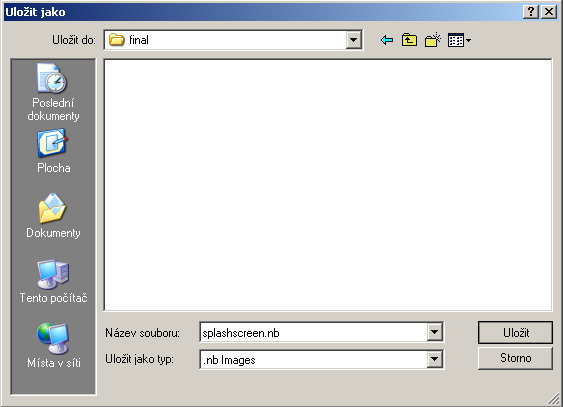Create a new folder icon
Viewport: 563px width, 407px height.
tap(433, 39)
